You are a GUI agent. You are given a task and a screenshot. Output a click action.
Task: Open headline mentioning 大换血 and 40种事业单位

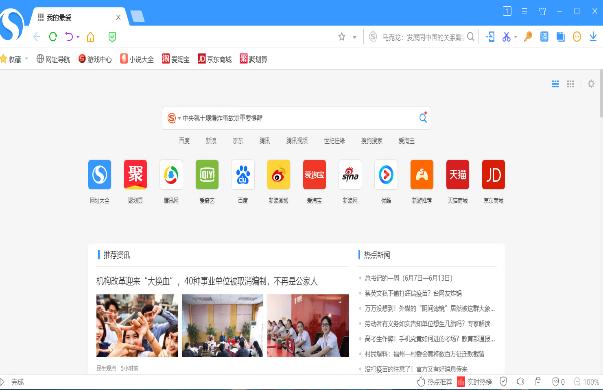click(207, 281)
